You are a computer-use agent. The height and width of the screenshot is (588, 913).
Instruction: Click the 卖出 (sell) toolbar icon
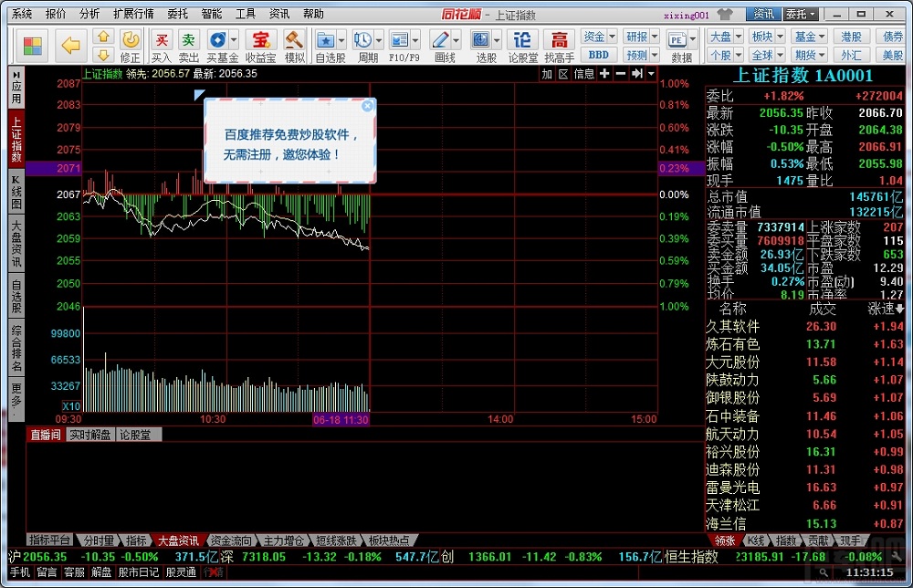point(188,40)
